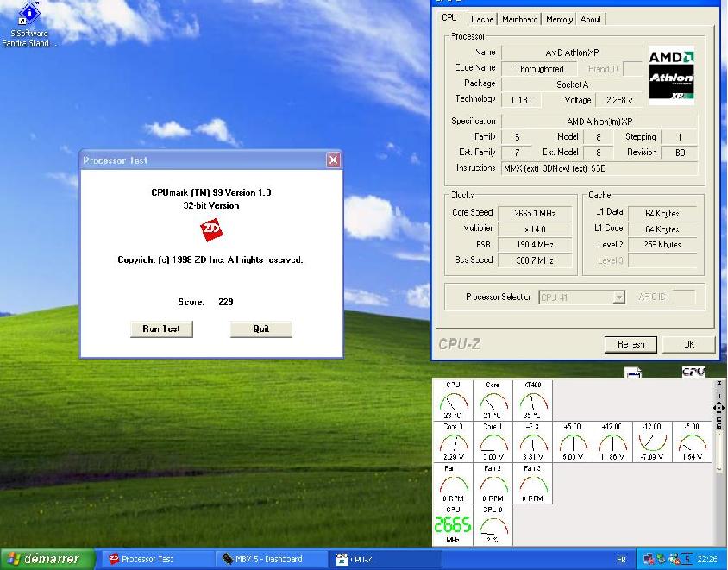Click the L1 Data cache value

click(662, 213)
